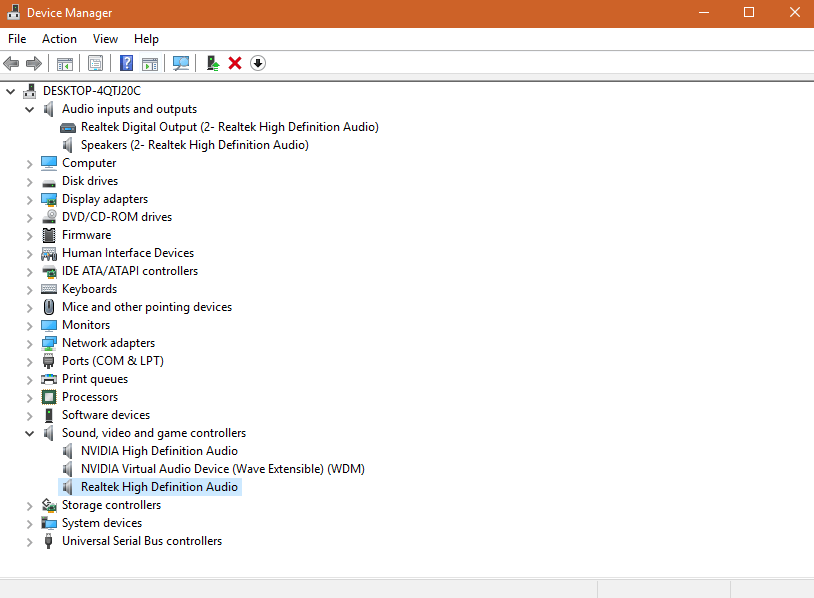This screenshot has height=598, width=814.
Task: Click the Disable device down-arrow icon
Action: pos(257,62)
